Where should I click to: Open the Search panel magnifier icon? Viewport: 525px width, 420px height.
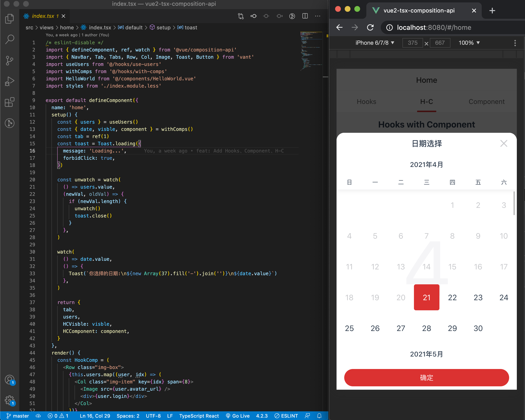click(10, 39)
